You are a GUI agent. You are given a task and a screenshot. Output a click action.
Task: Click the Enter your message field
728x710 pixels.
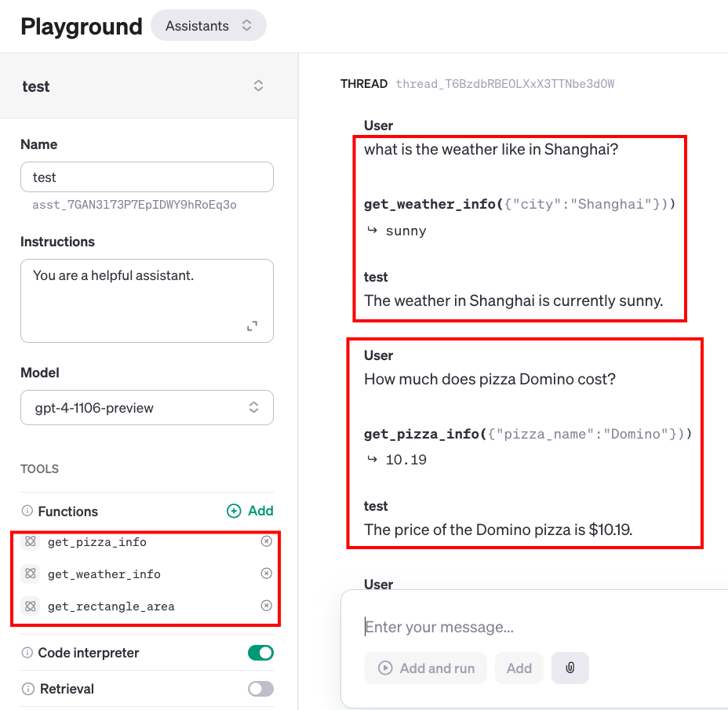pyautogui.click(x=533, y=627)
